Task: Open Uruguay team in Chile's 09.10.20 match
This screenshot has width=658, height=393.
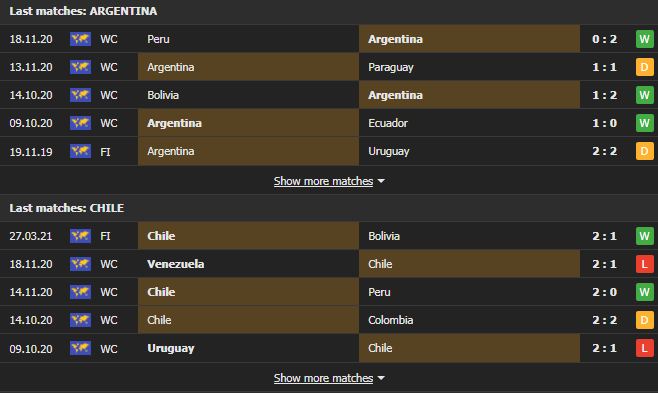Action: tap(171, 348)
